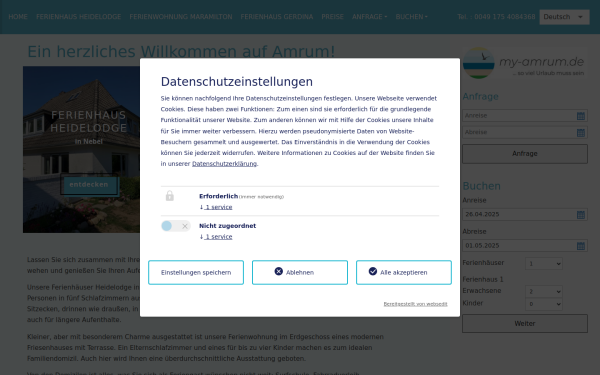This screenshot has width=600, height=375.
Task: Open the Kinder dropdown
Action: [544, 304]
